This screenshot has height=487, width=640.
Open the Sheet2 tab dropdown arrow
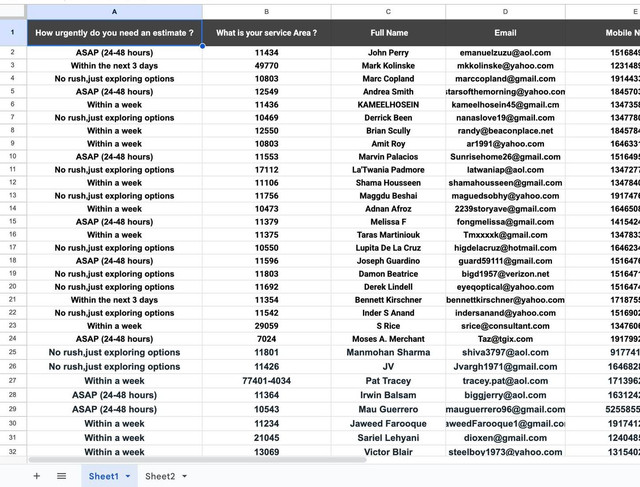[185, 477]
